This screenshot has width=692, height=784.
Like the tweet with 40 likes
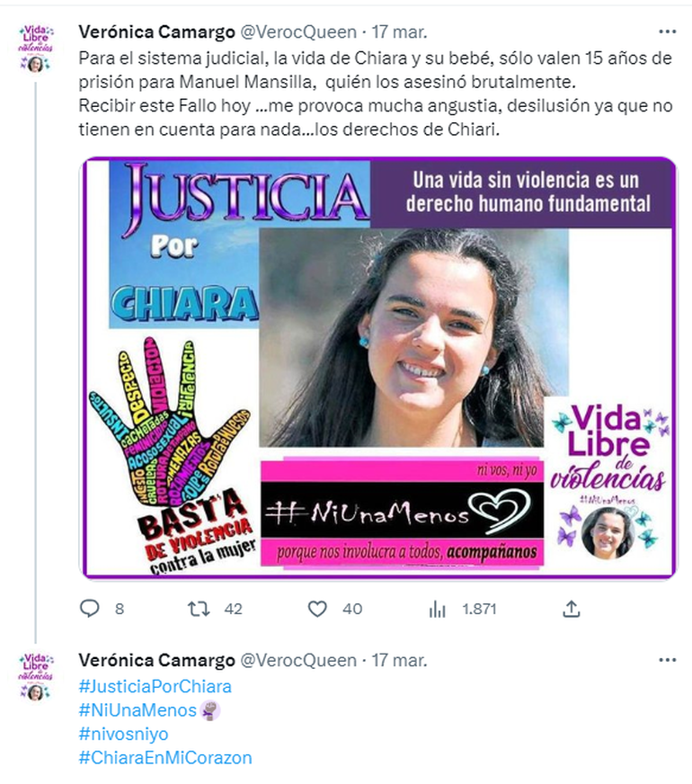316,609
